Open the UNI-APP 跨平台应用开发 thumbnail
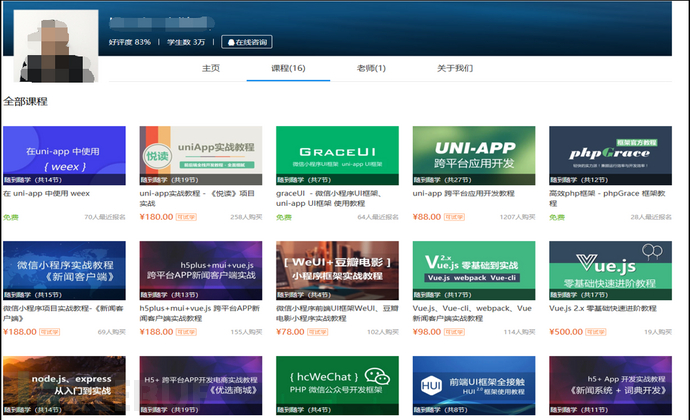Screen dimensions: 690x420 pyautogui.click(x=474, y=155)
